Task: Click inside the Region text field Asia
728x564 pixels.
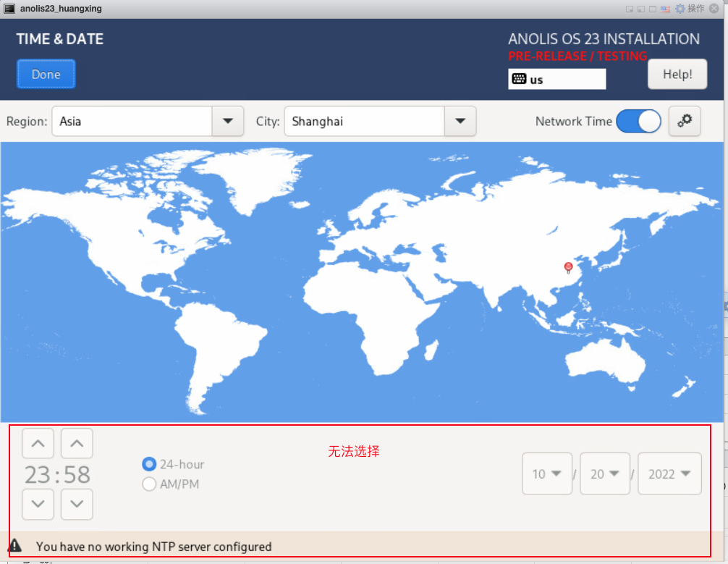Action: [132, 122]
